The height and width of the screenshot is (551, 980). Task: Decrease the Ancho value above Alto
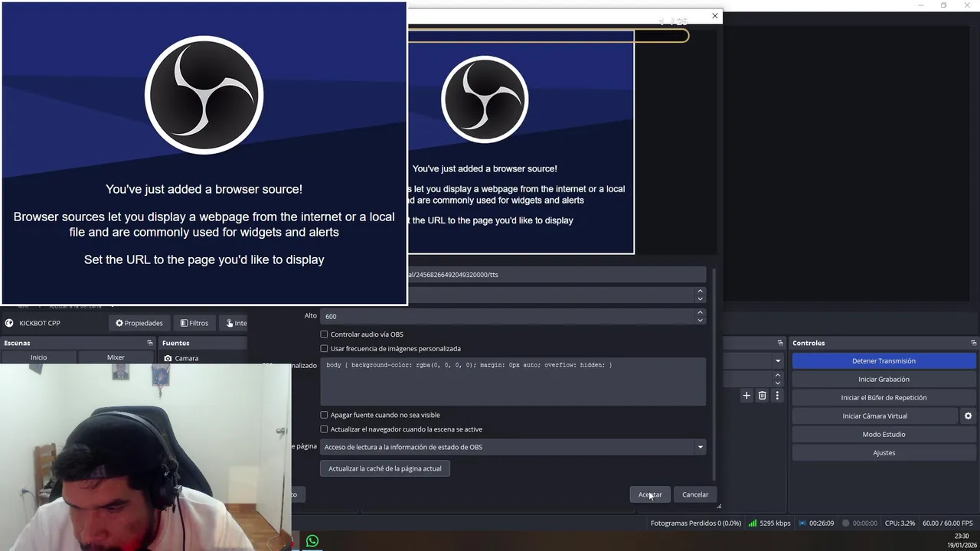point(700,298)
